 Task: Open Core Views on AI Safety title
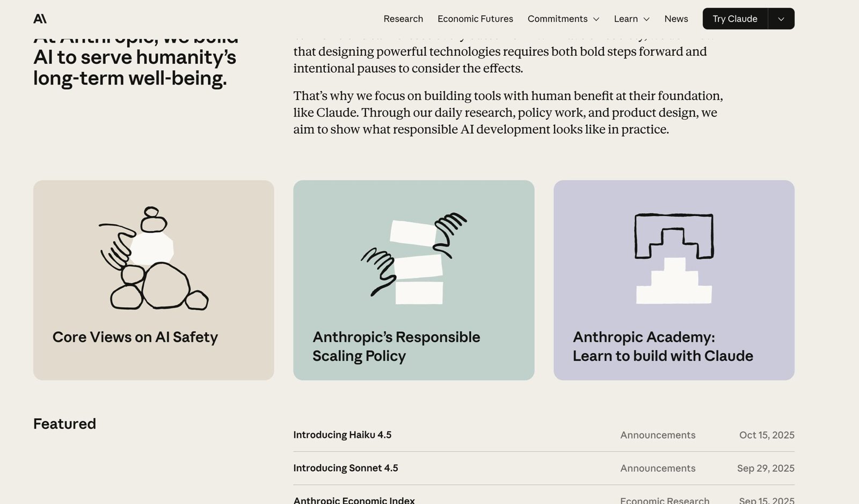click(135, 337)
